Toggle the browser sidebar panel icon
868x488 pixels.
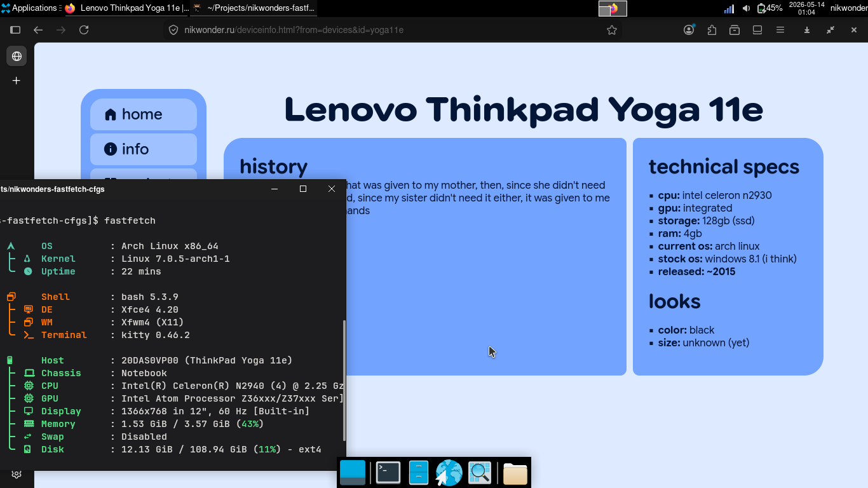click(x=15, y=30)
